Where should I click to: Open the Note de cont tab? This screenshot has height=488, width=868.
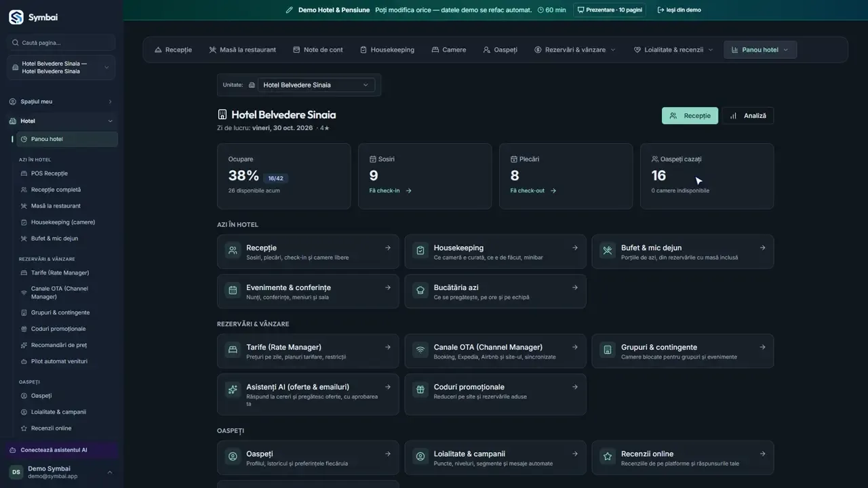[x=318, y=49]
